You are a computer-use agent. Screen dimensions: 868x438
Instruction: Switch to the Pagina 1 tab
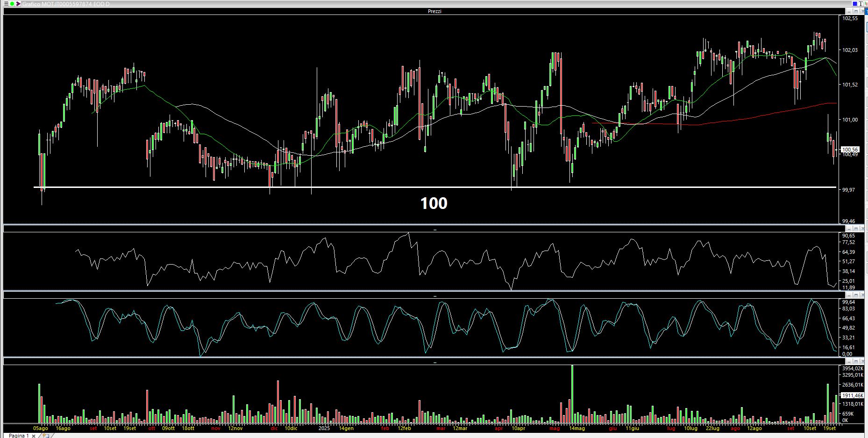[x=19, y=436]
